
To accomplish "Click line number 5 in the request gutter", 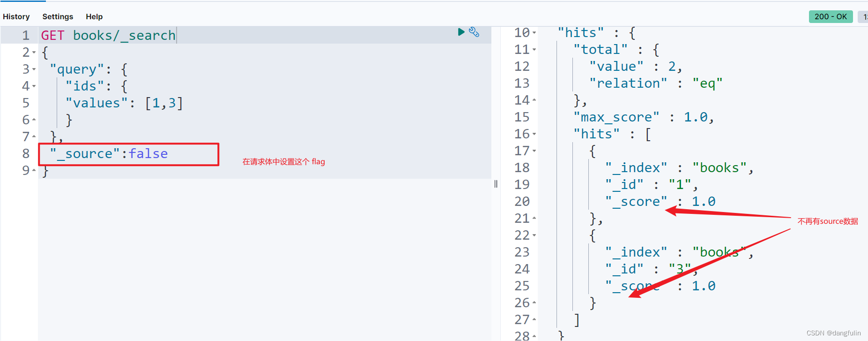I will click(x=26, y=103).
